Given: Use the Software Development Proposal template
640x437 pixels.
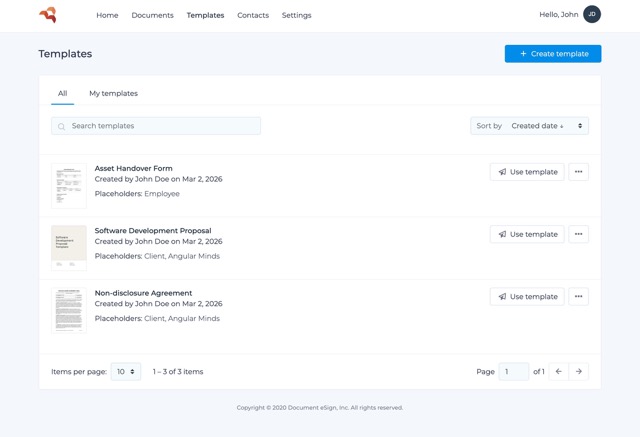Looking at the screenshot, I should click(527, 234).
